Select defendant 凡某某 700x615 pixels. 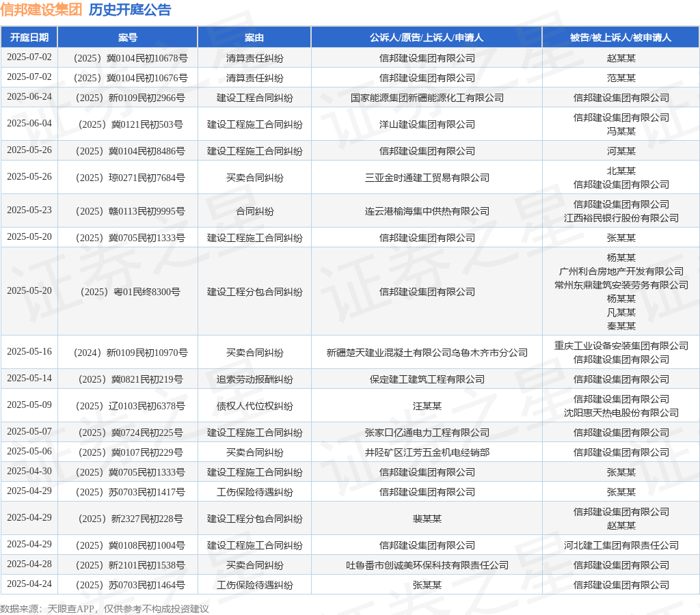tap(621, 312)
